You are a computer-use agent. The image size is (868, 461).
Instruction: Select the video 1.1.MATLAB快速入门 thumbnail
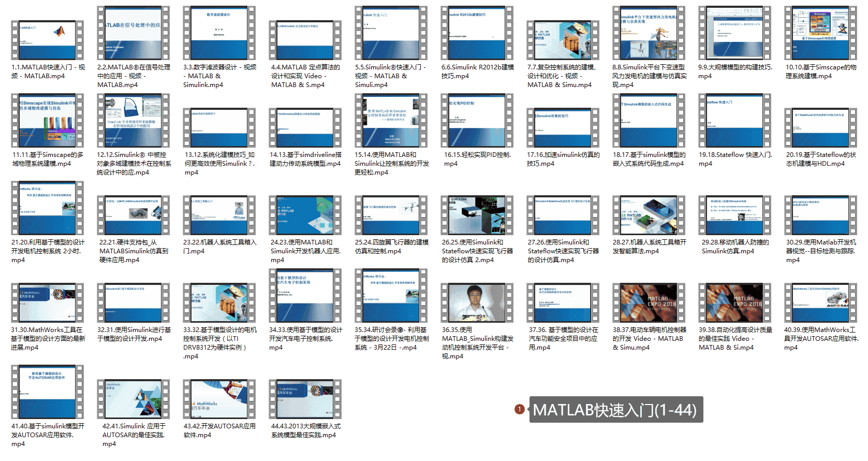47,40
